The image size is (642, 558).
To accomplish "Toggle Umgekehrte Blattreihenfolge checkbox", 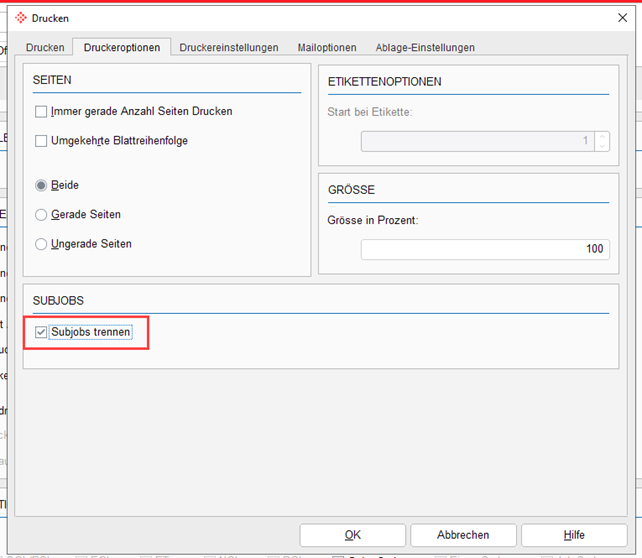I will (x=41, y=141).
